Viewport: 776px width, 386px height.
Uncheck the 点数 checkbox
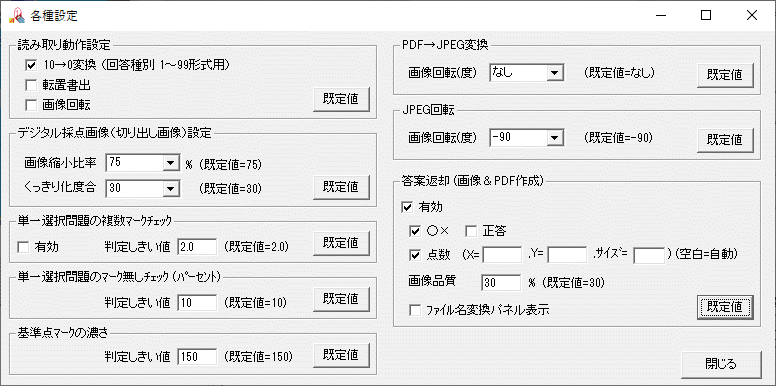pos(415,255)
